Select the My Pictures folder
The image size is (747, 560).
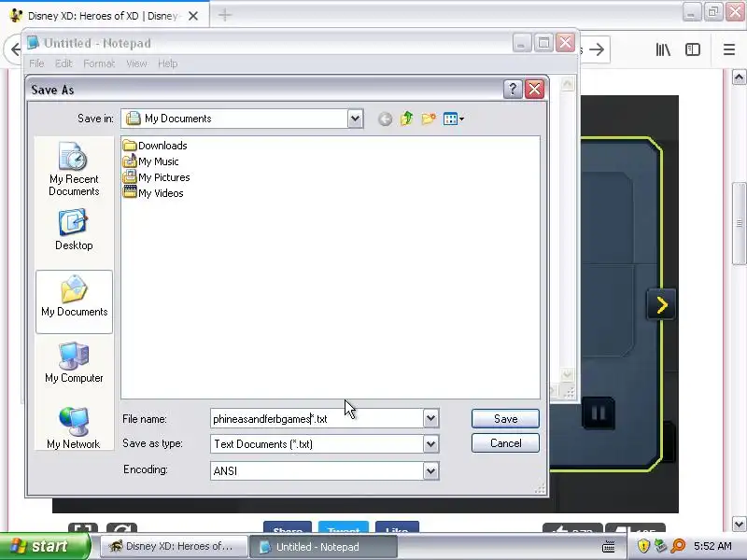tap(156, 177)
